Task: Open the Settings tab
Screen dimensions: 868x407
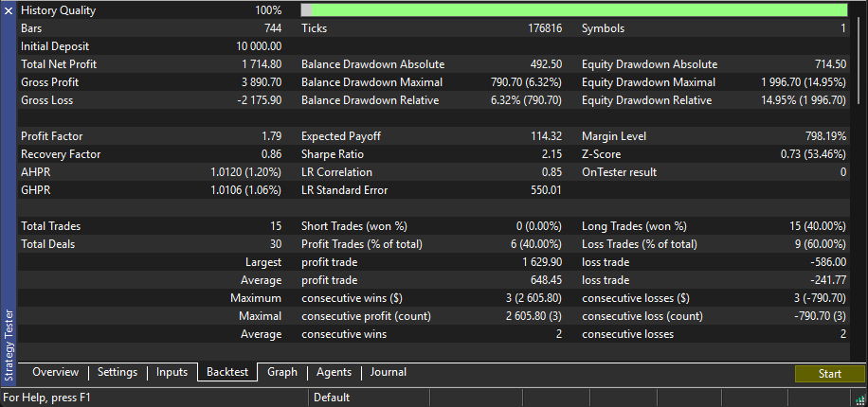Action: [118, 373]
